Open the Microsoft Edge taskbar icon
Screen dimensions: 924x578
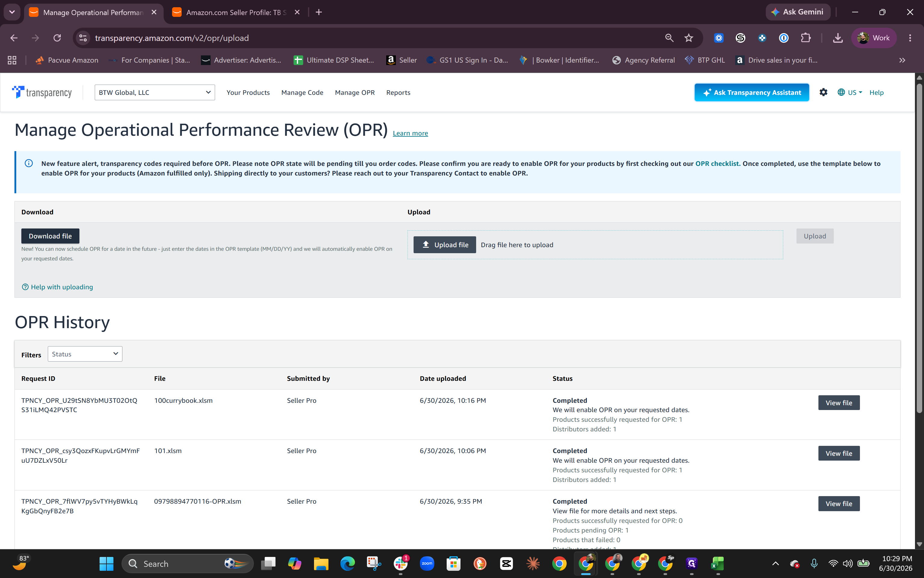pyautogui.click(x=347, y=564)
